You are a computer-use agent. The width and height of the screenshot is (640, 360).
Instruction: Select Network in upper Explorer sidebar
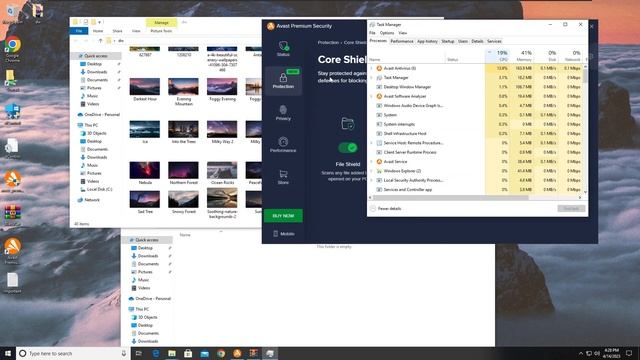click(x=89, y=200)
